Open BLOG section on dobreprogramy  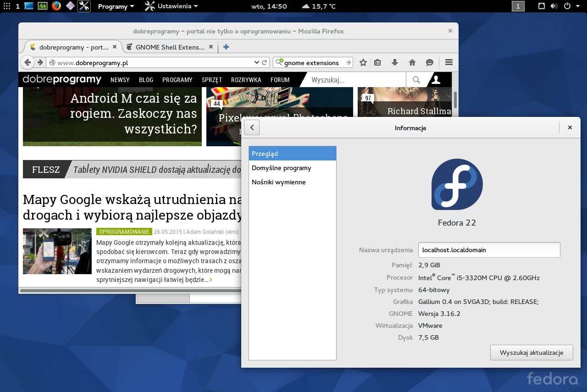(146, 80)
